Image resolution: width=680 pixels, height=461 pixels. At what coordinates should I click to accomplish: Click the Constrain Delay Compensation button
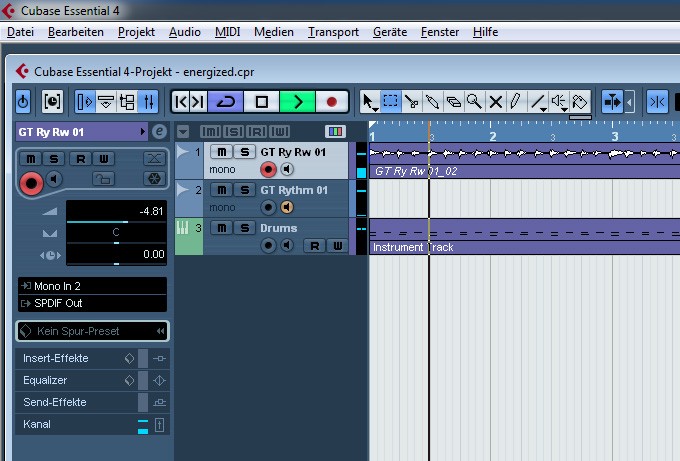point(52,102)
